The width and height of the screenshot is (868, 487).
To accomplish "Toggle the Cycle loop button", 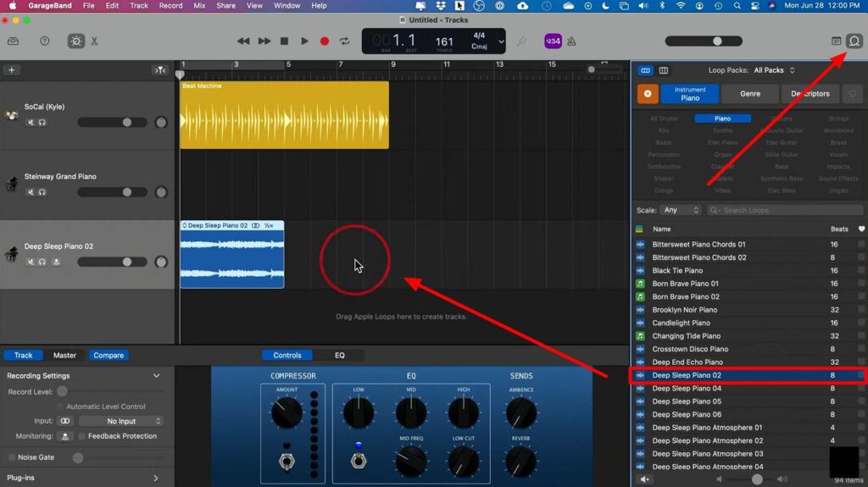I will (345, 41).
